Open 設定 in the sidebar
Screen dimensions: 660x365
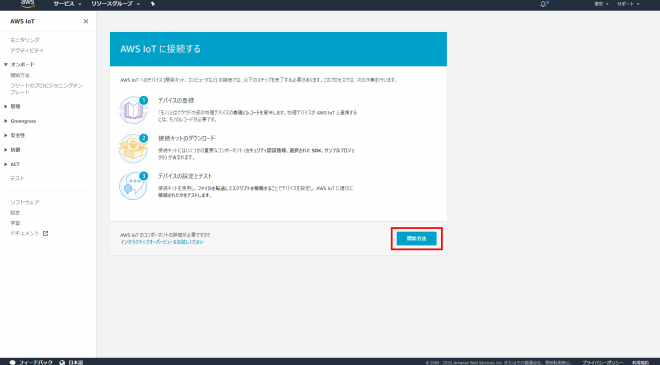pyautogui.click(x=15, y=213)
